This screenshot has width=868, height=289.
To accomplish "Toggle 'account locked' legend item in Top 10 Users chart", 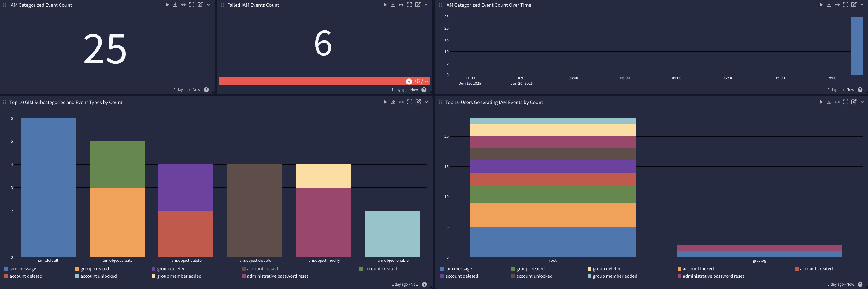I will point(698,269).
